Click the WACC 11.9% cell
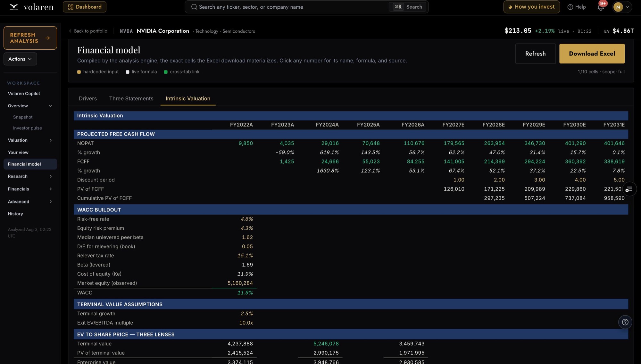 245,293
